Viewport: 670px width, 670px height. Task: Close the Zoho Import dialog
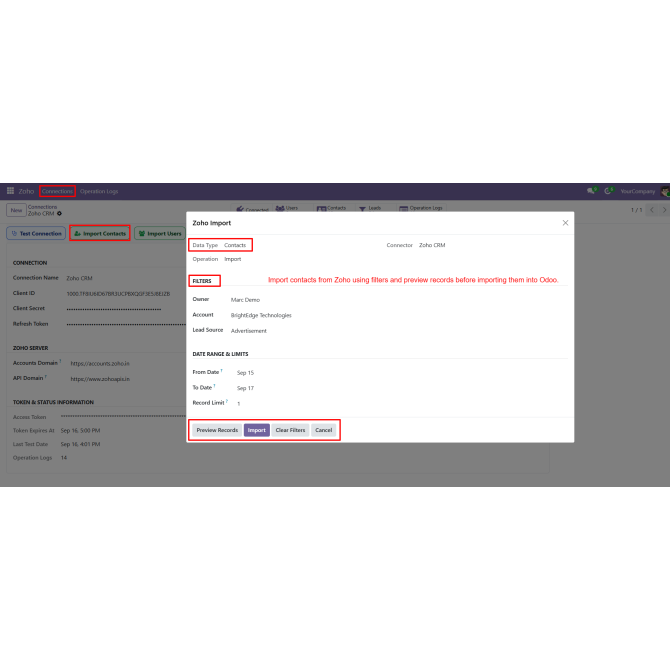pos(565,223)
